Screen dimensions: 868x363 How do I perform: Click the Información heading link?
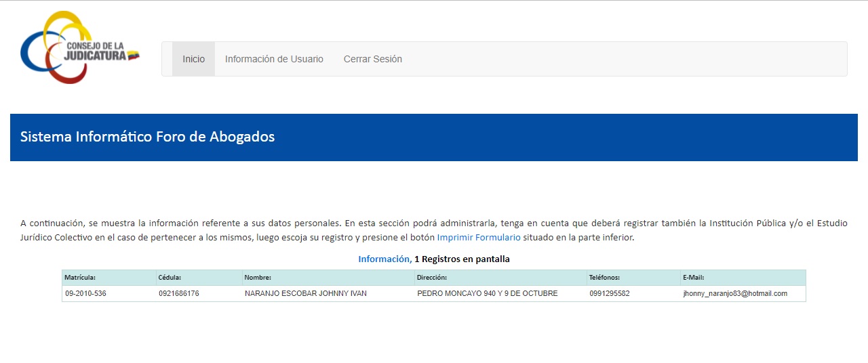[x=384, y=259]
